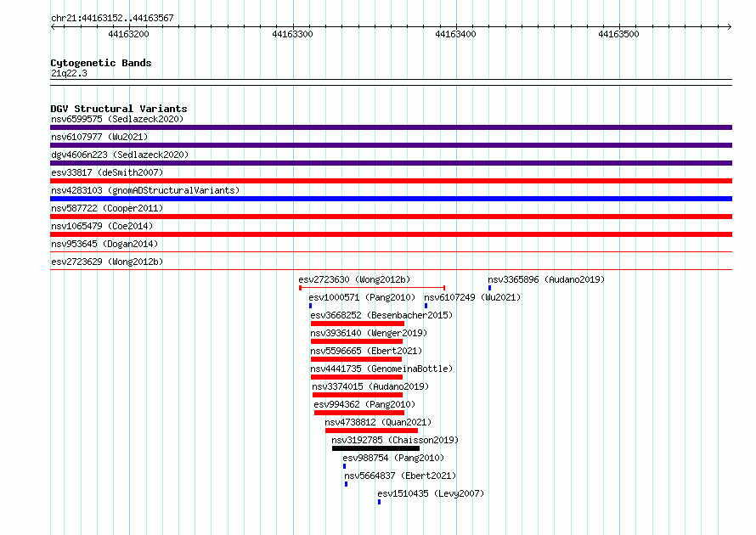Click ruler position 44163500
The width and height of the screenshot is (756, 535).
pos(618,34)
